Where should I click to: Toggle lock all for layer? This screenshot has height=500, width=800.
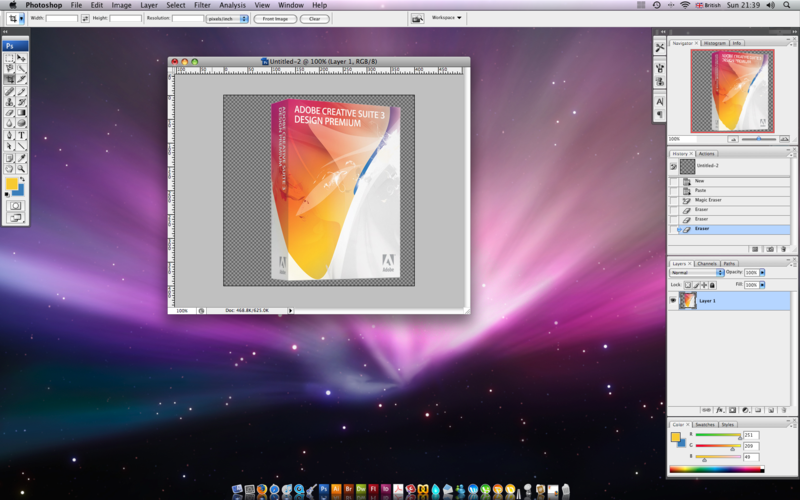click(x=712, y=285)
